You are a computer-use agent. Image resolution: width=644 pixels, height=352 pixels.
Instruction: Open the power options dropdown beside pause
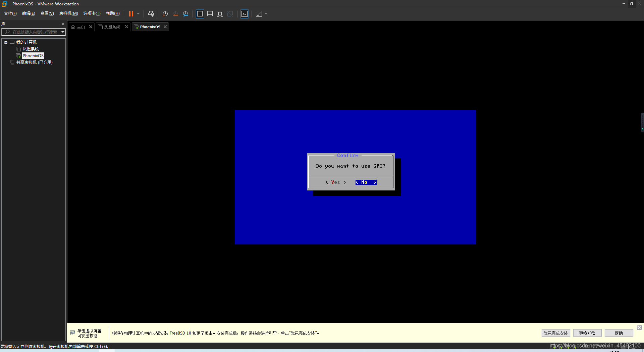(138, 14)
